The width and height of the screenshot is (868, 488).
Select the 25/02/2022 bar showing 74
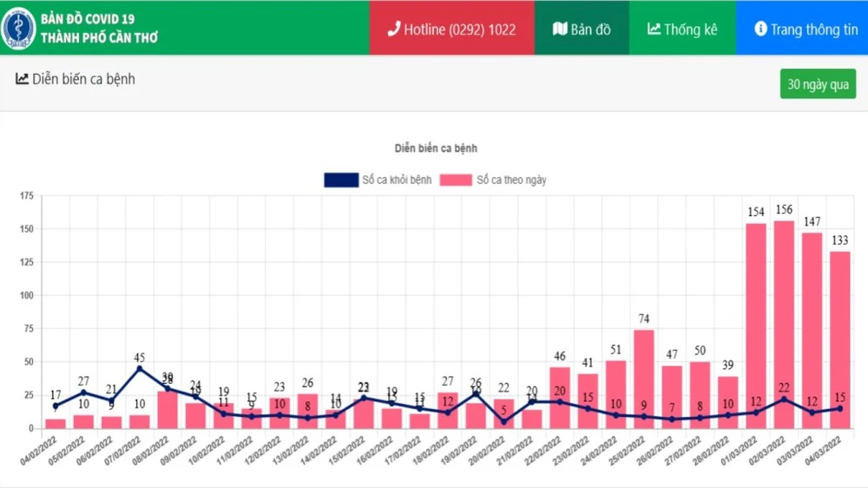(643, 379)
